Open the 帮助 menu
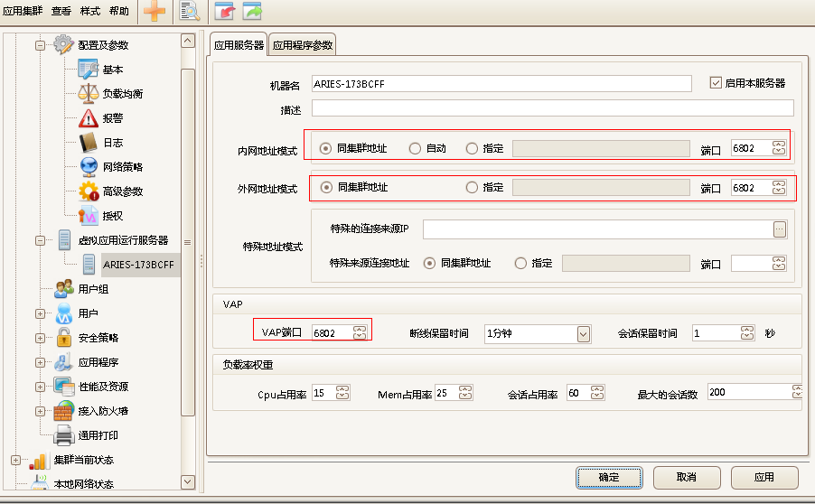 pos(119,11)
